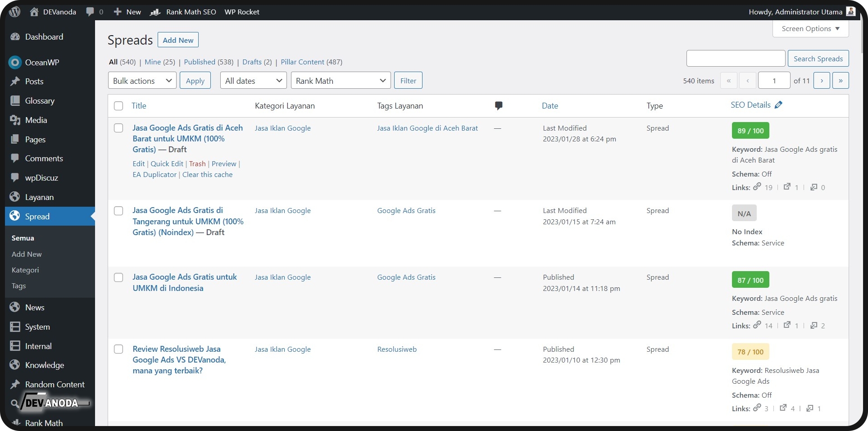
Task: Show Published (538) spreads
Action: coord(209,62)
